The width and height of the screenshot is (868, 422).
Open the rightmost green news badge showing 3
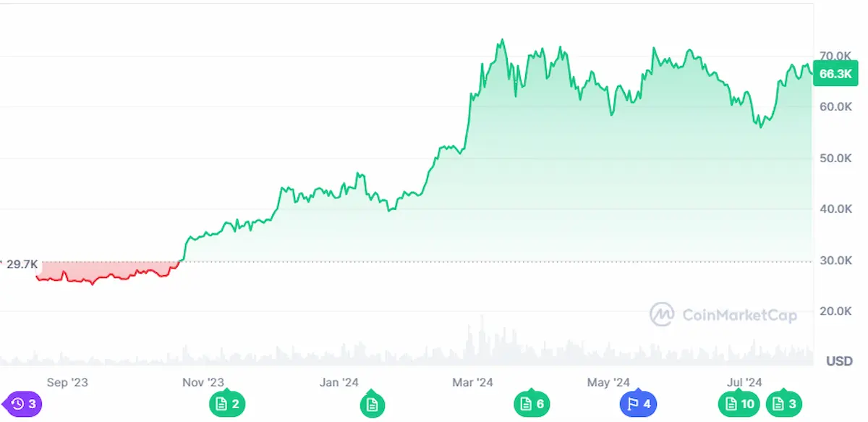786,404
